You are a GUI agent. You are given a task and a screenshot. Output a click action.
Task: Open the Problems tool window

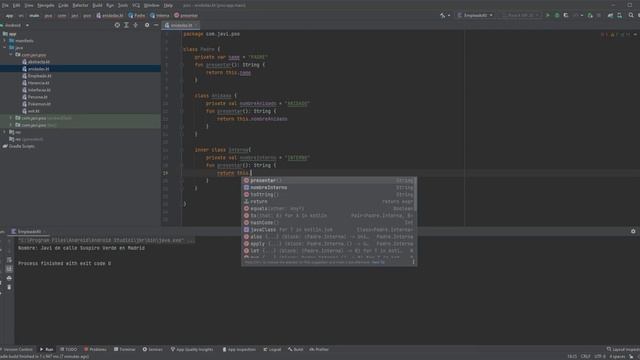[x=95, y=349]
